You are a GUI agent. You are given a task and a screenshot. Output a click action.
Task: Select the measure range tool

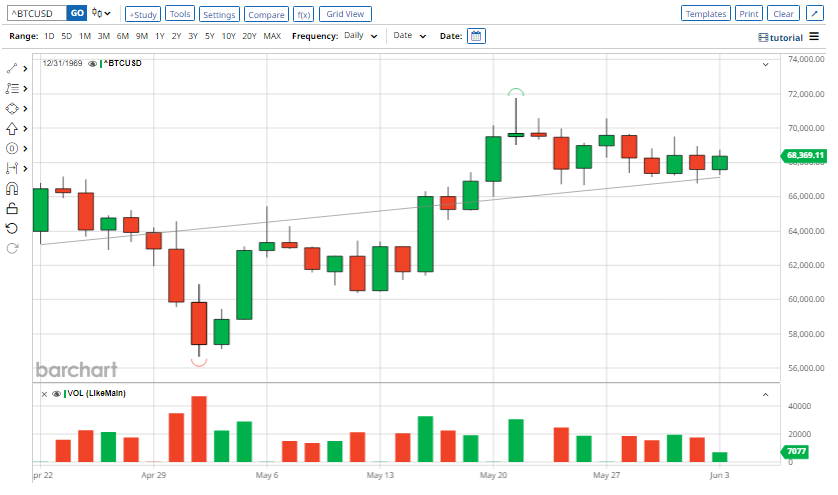12,168
